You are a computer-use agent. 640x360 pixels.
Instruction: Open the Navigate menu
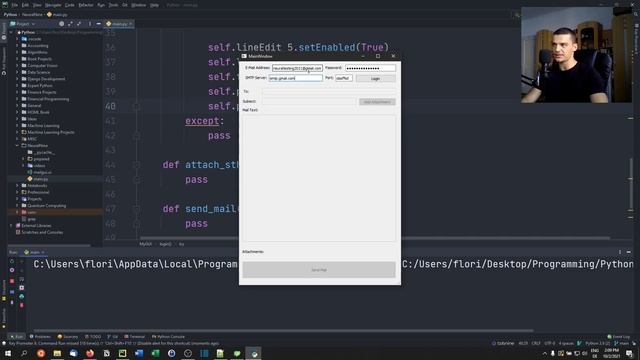click(x=53, y=5)
